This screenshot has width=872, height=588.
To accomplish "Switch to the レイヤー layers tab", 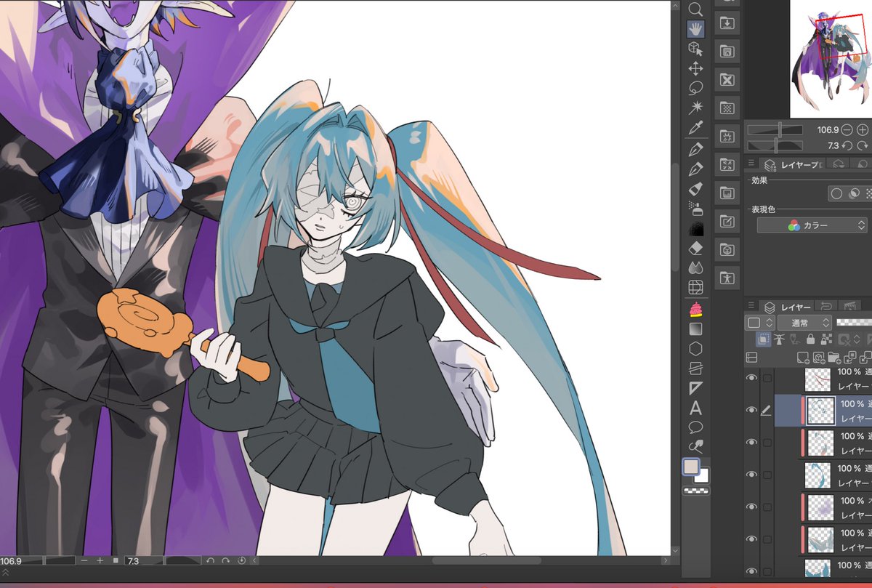I will (787, 307).
